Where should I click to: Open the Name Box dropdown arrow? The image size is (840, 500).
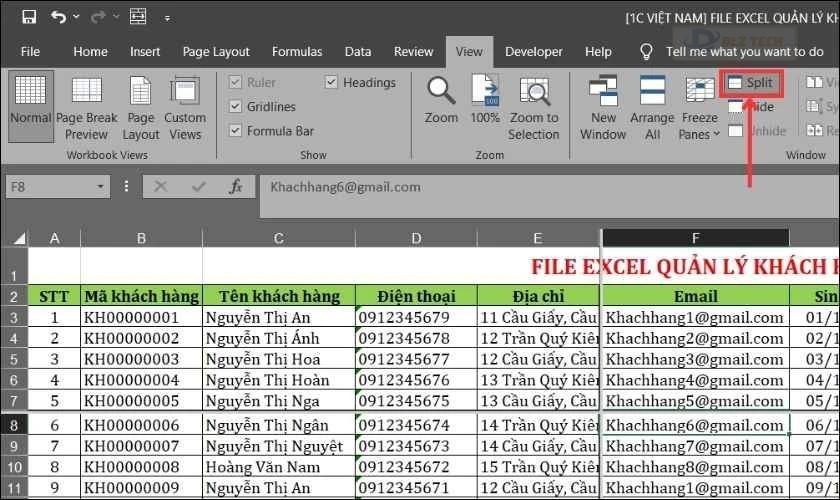(x=100, y=187)
